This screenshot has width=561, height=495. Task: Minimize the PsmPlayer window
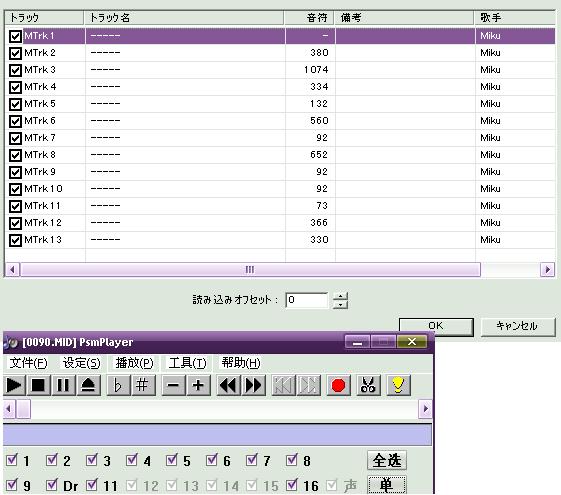357,342
